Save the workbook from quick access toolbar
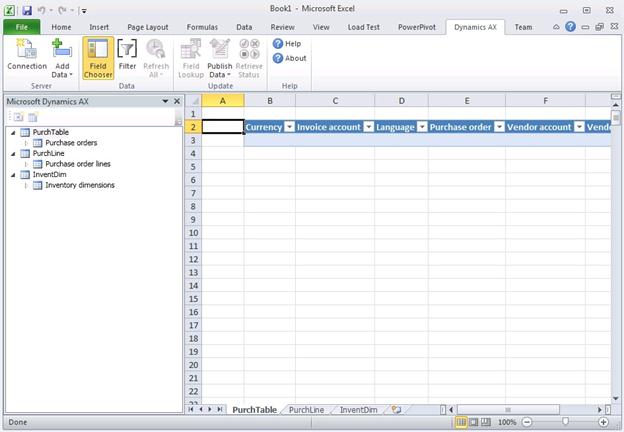The image size is (624, 432). tap(27, 10)
